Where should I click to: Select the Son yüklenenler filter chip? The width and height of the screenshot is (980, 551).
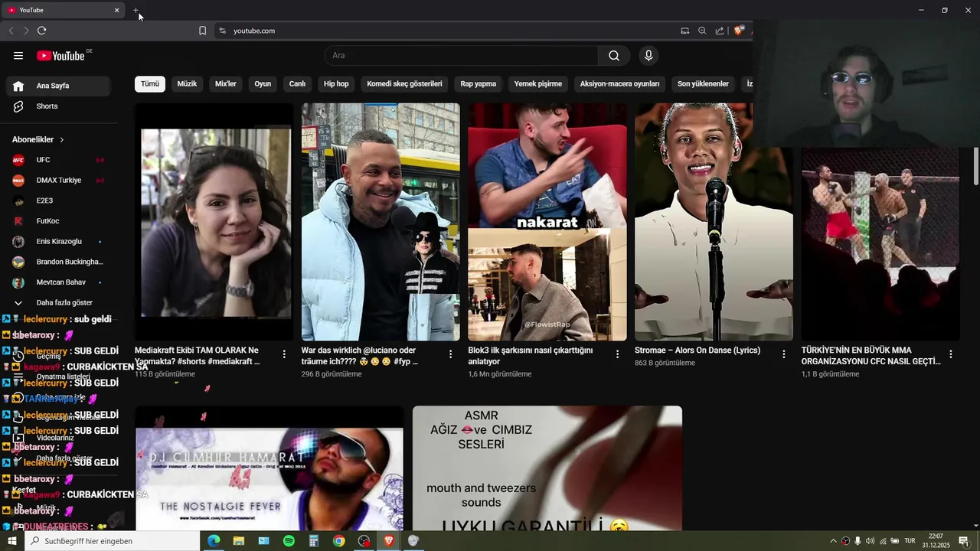coord(703,83)
